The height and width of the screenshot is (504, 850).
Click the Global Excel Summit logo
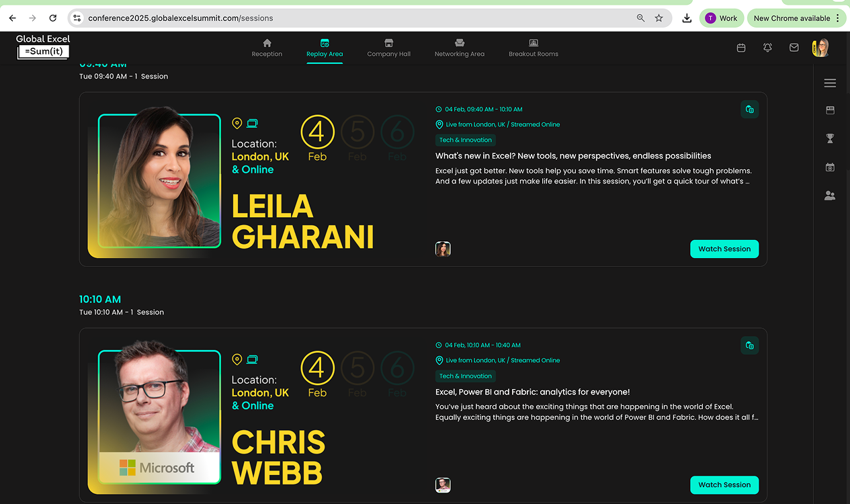(x=43, y=46)
